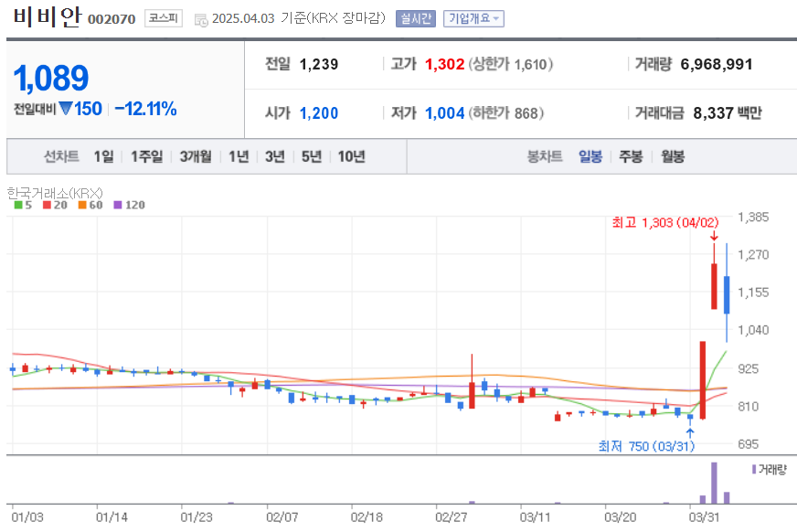Switch to the 일봉 candle chart
The image size is (797, 532).
click(590, 156)
